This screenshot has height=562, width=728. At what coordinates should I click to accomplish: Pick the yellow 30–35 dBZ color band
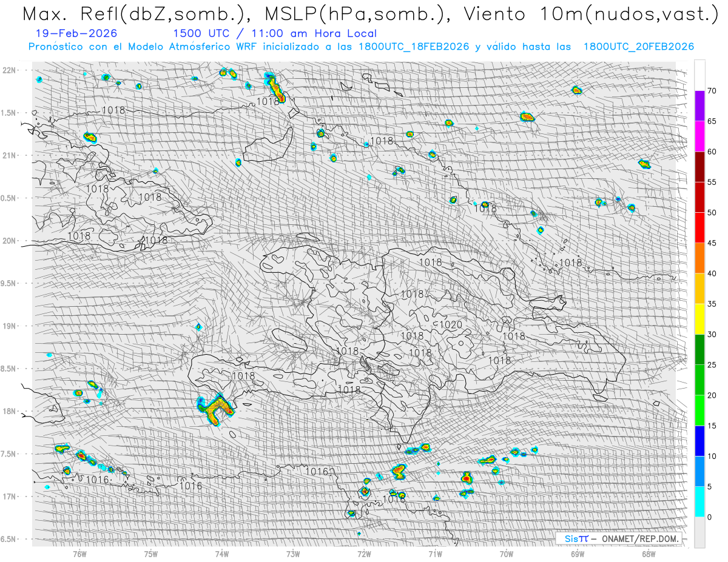(699, 319)
